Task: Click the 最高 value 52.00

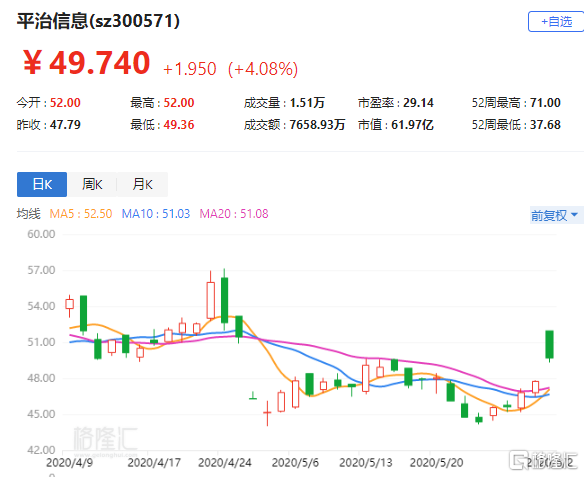Action: click(x=179, y=103)
